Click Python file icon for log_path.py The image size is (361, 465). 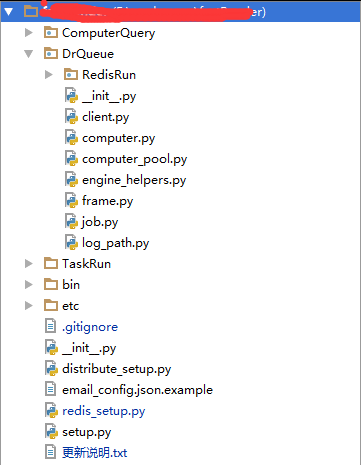point(71,243)
